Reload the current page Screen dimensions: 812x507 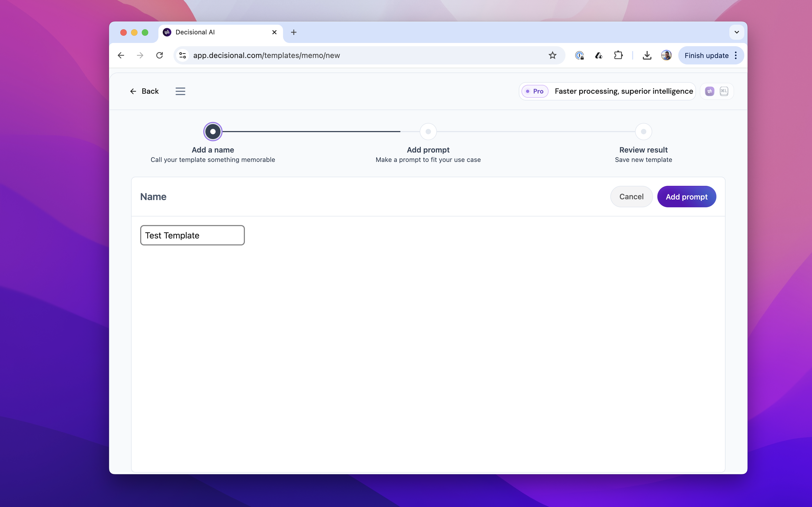click(x=160, y=55)
